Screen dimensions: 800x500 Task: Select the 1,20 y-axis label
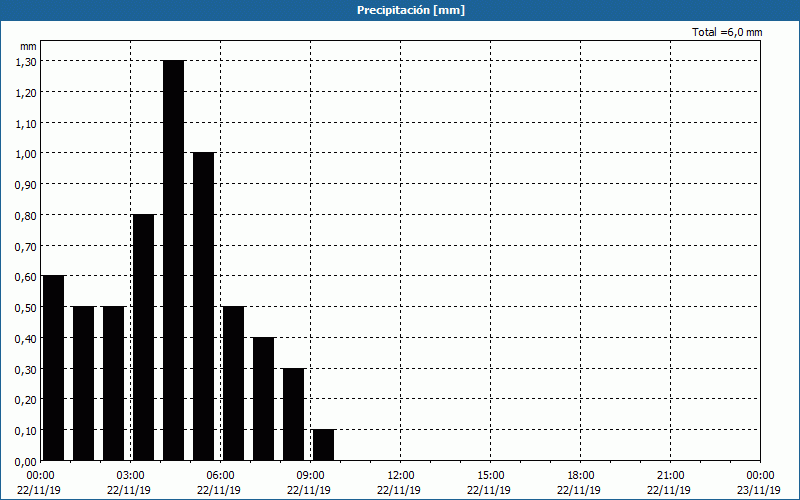[26, 92]
